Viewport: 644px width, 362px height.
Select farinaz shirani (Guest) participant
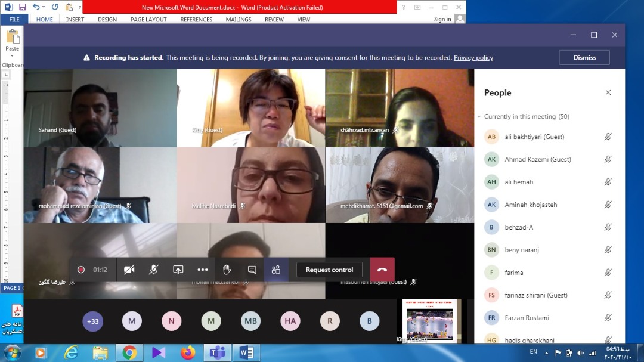coord(549,295)
